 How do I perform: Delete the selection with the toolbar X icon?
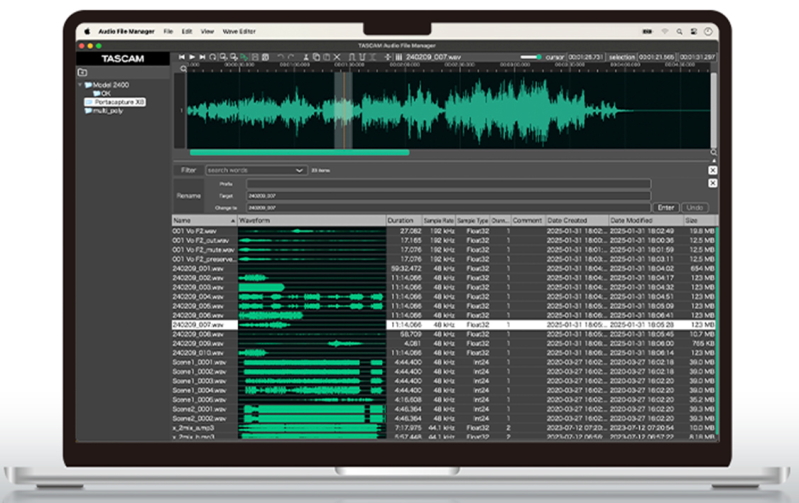pyautogui.click(x=337, y=57)
